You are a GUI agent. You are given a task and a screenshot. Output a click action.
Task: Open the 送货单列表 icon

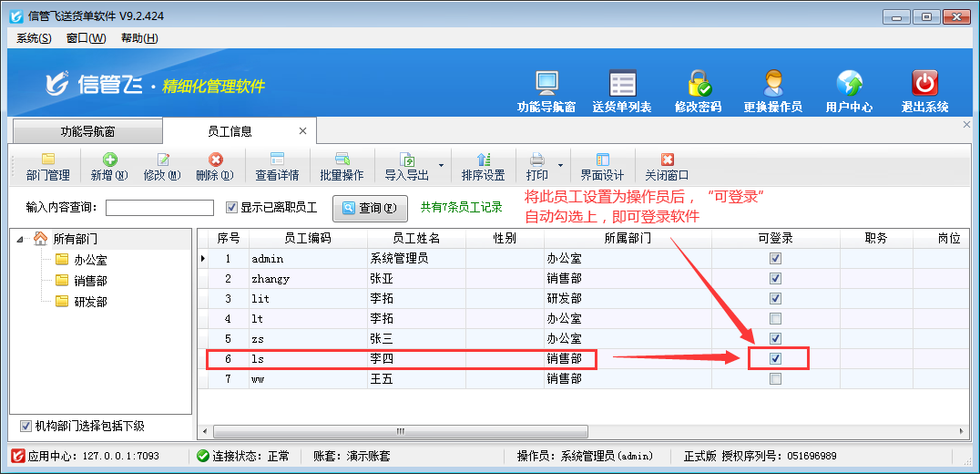point(622,83)
